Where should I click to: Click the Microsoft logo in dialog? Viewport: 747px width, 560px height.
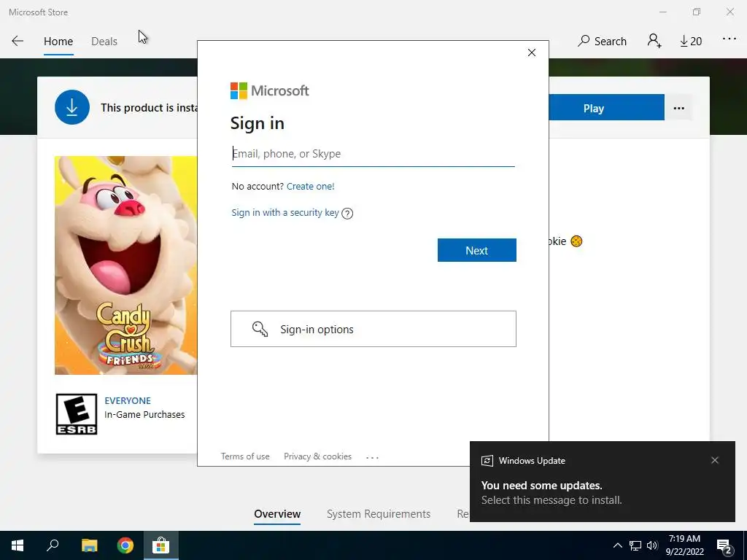click(x=270, y=90)
